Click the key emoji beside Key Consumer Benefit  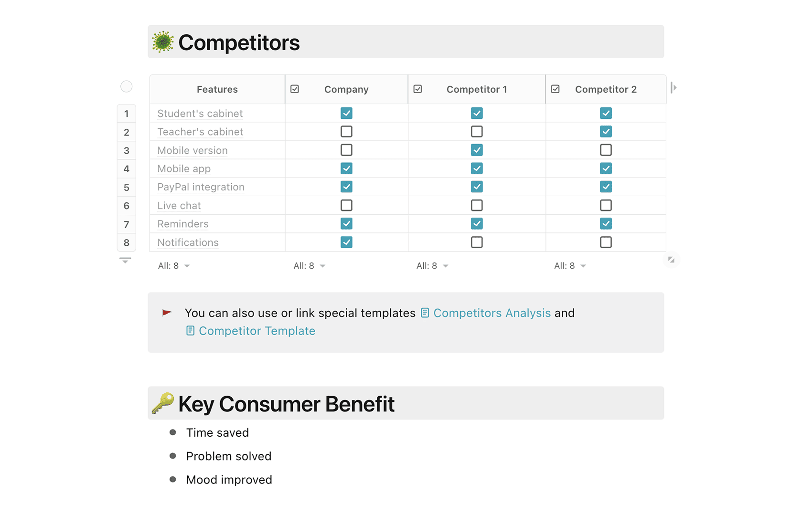coord(163,403)
